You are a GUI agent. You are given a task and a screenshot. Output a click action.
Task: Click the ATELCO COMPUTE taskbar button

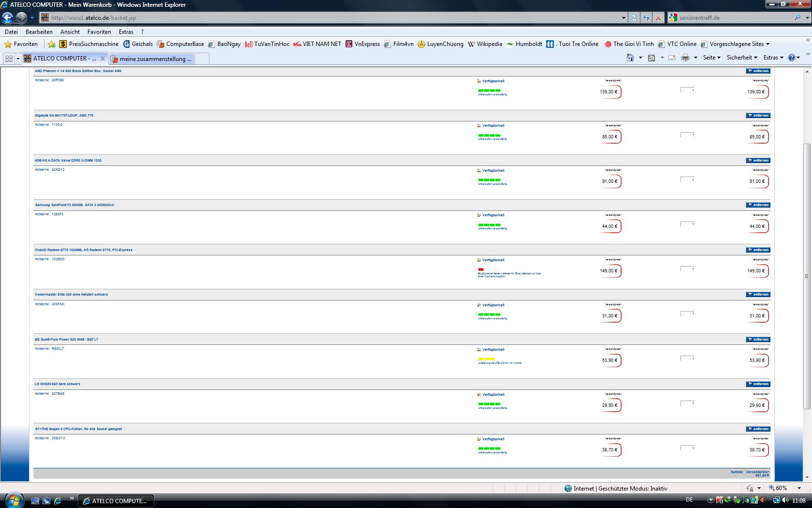click(116, 501)
